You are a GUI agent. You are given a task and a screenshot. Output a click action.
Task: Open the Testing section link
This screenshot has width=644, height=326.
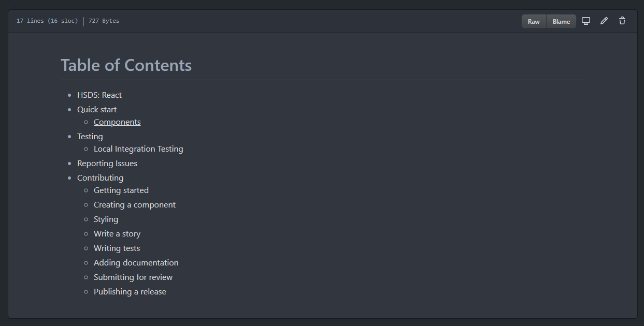90,136
